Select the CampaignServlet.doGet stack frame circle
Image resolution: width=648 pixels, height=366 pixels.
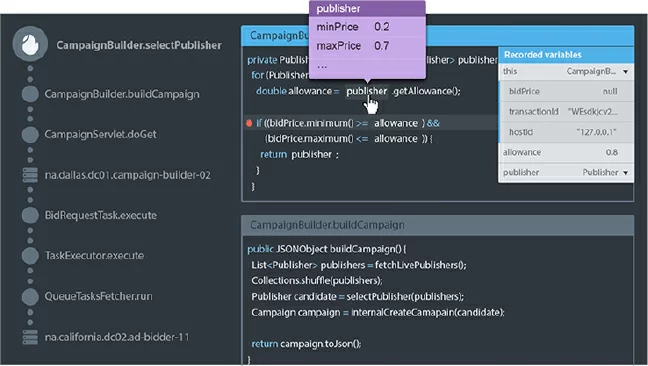[30, 135]
